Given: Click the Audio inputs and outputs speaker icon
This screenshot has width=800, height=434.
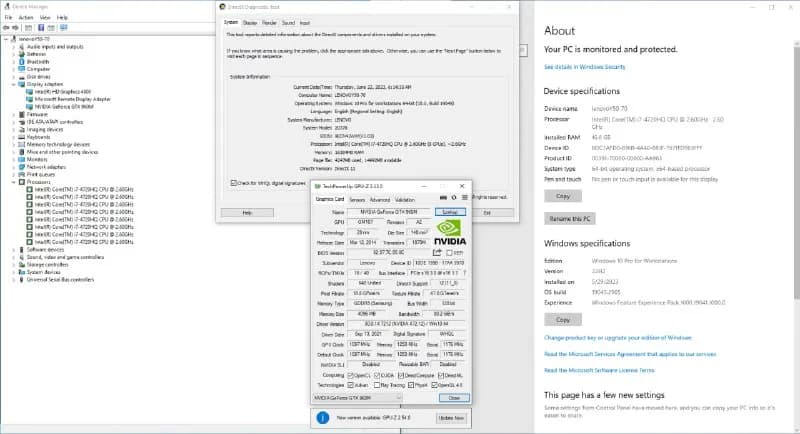Looking at the screenshot, I should coord(21,46).
